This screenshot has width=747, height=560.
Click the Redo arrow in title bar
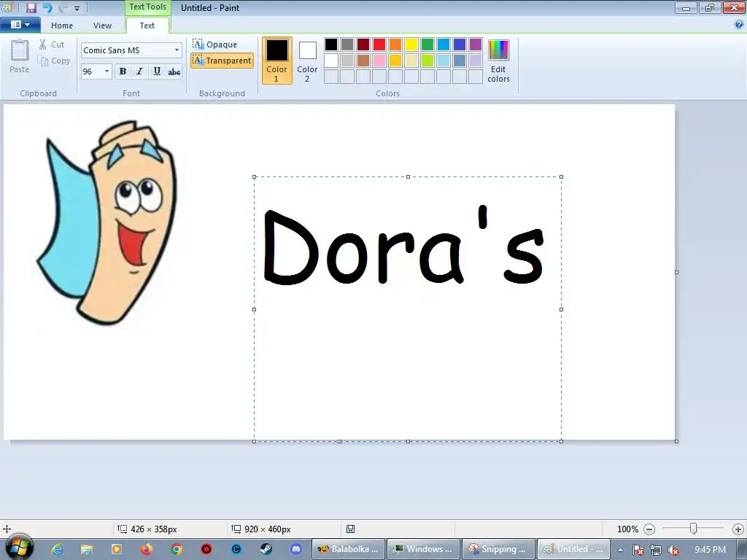click(63, 7)
